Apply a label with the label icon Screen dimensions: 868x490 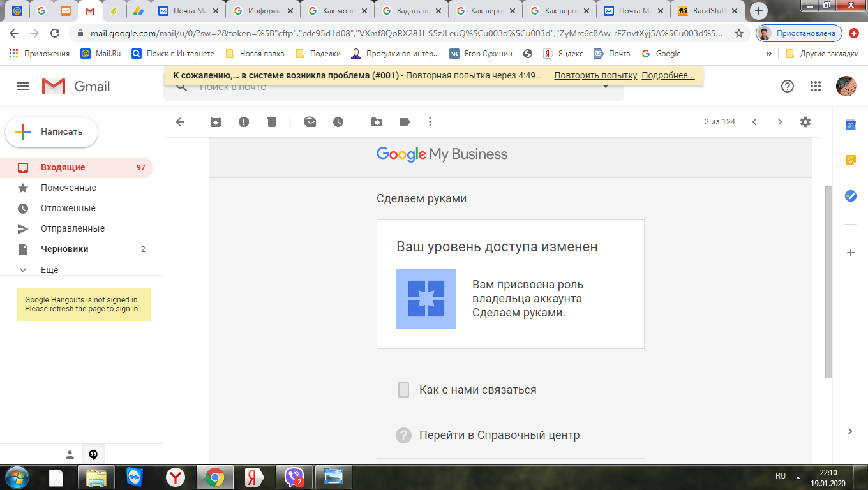point(405,122)
